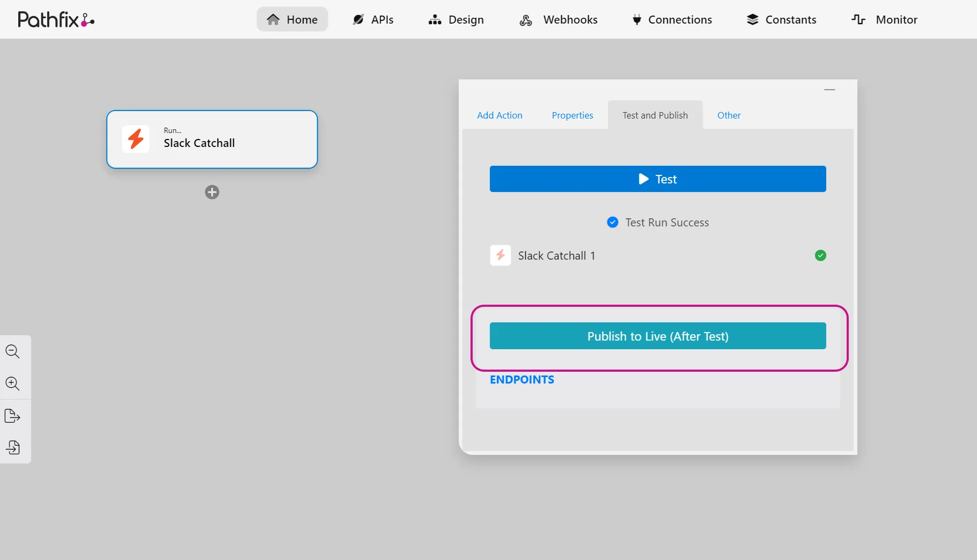The height and width of the screenshot is (560, 977).
Task: Open the Connections page
Action: click(x=672, y=19)
